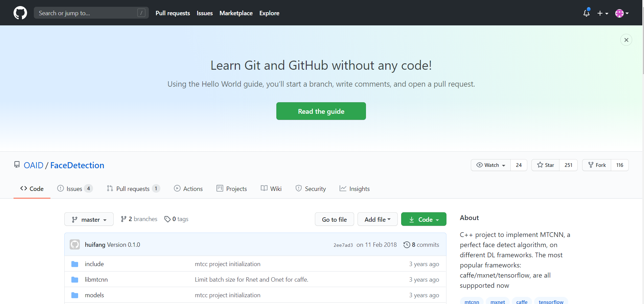Go to Marketplace
The image size is (644, 304).
(236, 13)
